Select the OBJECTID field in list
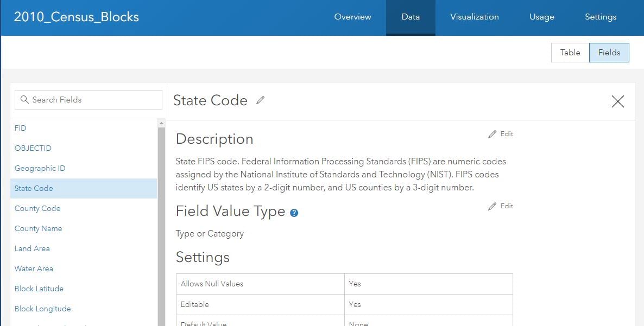Image resolution: width=644 pixels, height=326 pixels. [x=33, y=148]
